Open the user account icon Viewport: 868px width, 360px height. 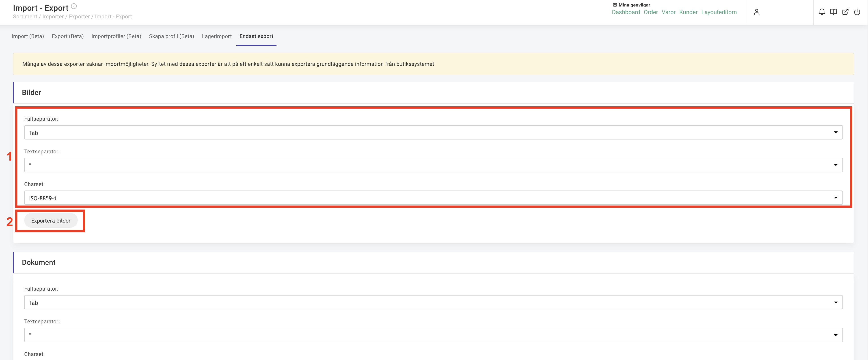pyautogui.click(x=756, y=12)
